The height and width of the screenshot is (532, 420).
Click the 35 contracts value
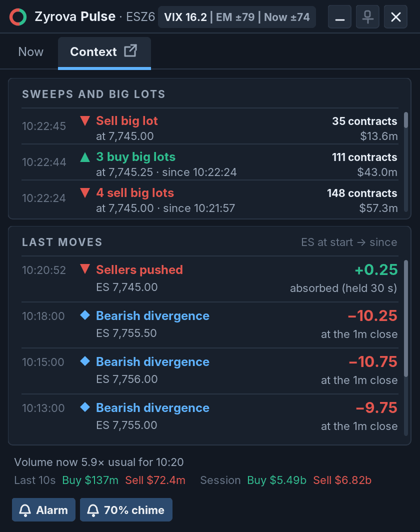364,121
